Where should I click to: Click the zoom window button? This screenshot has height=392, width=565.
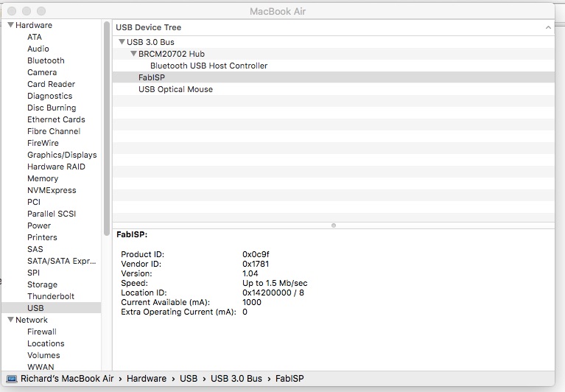click(x=41, y=11)
